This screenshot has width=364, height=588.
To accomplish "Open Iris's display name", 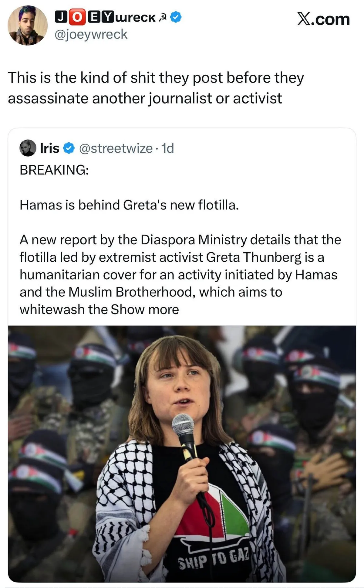I will tap(49, 148).
